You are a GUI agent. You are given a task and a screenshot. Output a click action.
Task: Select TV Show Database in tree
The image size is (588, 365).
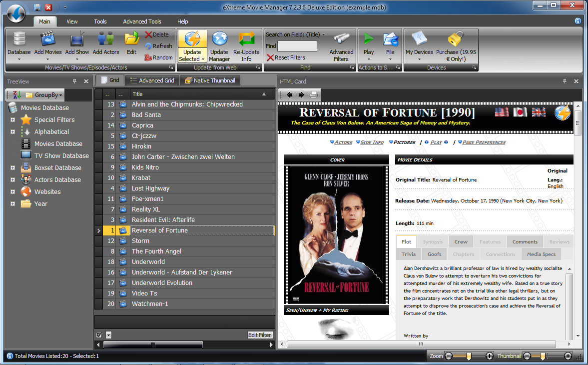tap(61, 155)
